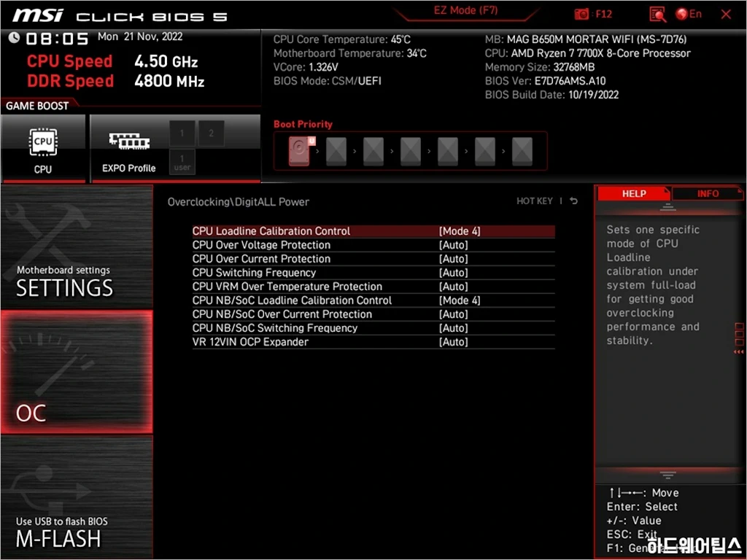Click the second boot priority slot

tap(336, 152)
